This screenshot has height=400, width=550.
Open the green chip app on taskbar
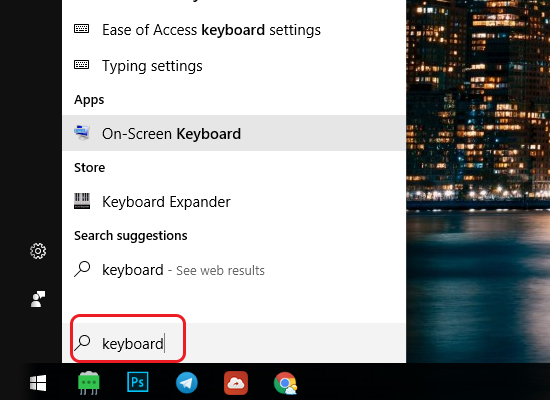pos(88,383)
